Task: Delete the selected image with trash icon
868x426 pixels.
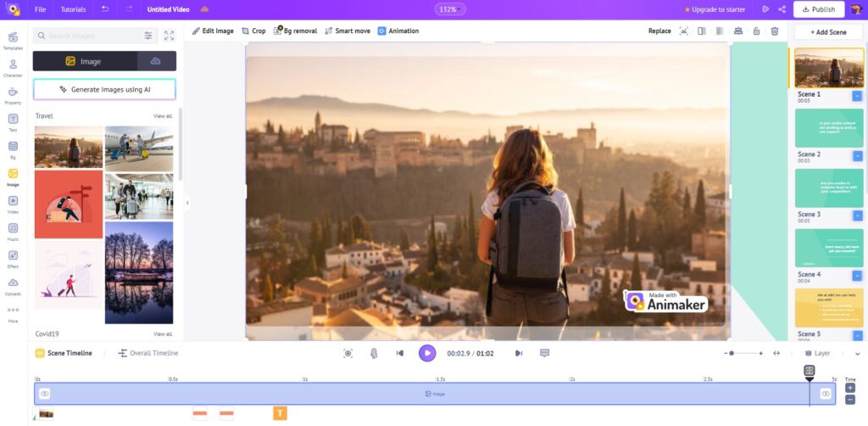Action: click(x=775, y=31)
